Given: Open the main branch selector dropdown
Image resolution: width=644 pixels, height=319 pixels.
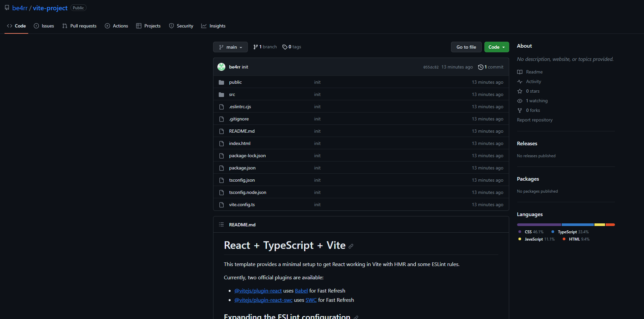Looking at the screenshot, I should [x=230, y=47].
